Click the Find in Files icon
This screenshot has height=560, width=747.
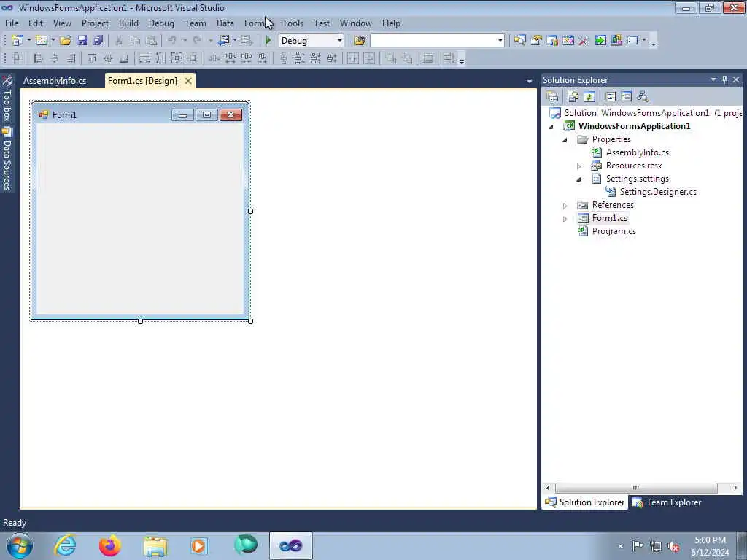(360, 41)
